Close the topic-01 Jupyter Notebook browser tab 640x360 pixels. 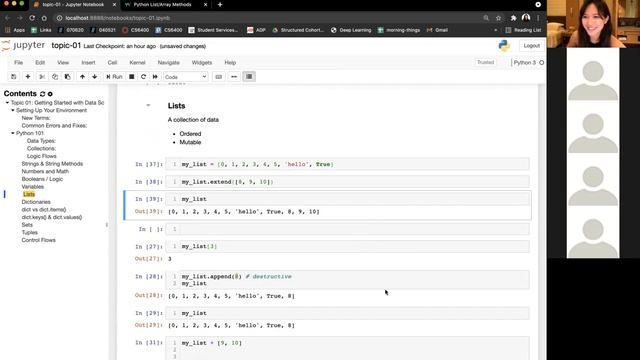(114, 4)
